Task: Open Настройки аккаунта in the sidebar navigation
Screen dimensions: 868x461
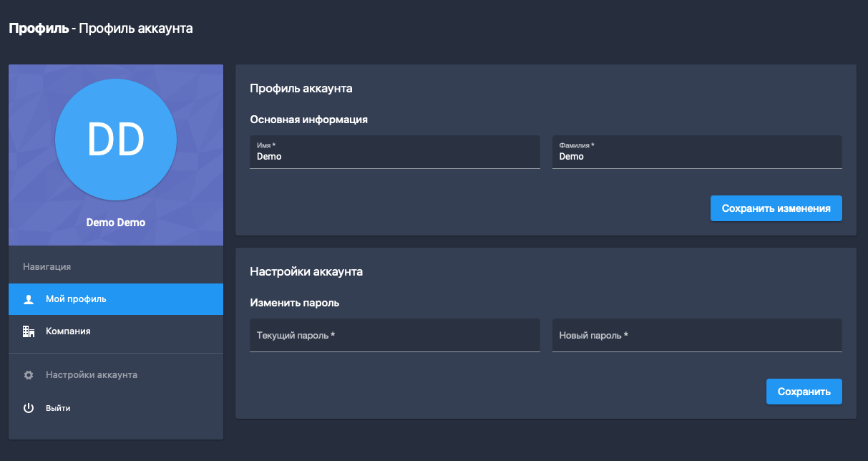Action: coord(92,375)
